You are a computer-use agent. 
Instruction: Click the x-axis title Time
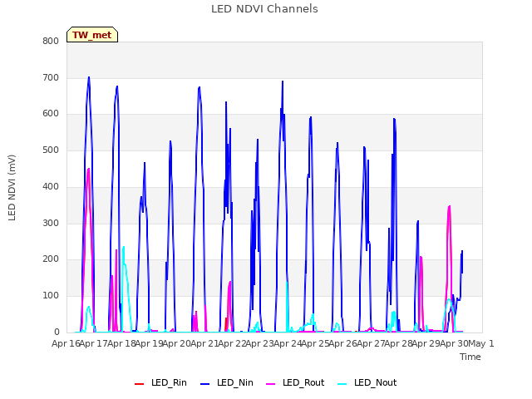coord(470,357)
